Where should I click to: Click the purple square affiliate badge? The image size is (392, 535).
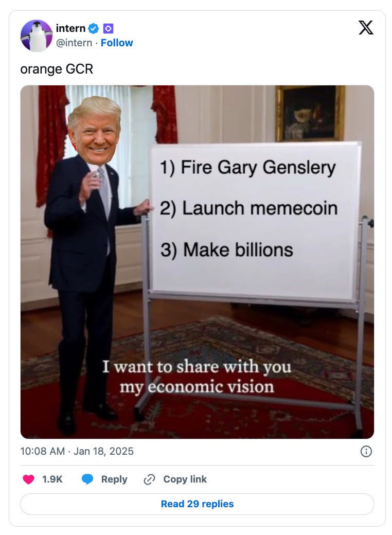click(108, 29)
